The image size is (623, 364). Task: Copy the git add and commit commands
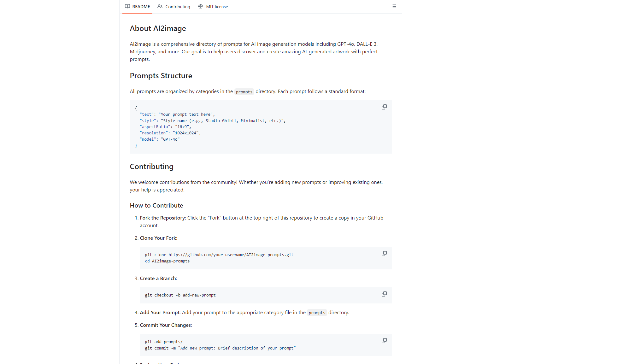[x=384, y=341]
